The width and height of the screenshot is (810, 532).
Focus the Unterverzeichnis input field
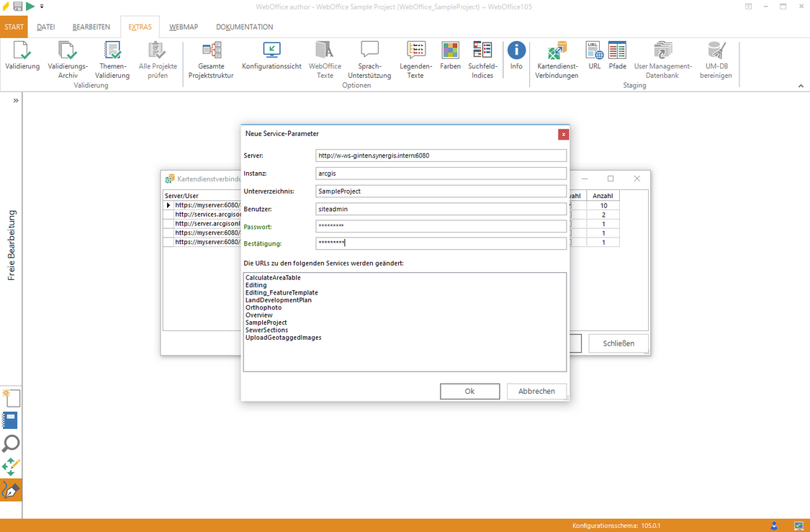point(441,191)
